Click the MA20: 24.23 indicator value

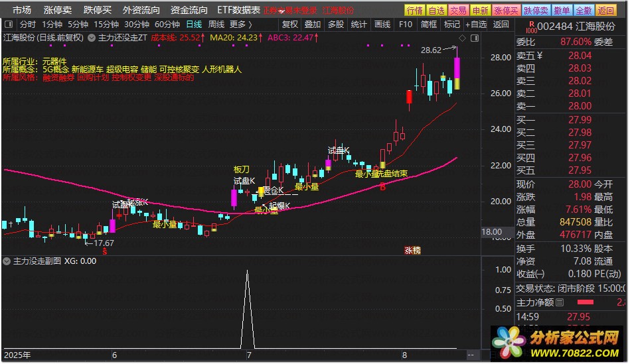click(236, 38)
